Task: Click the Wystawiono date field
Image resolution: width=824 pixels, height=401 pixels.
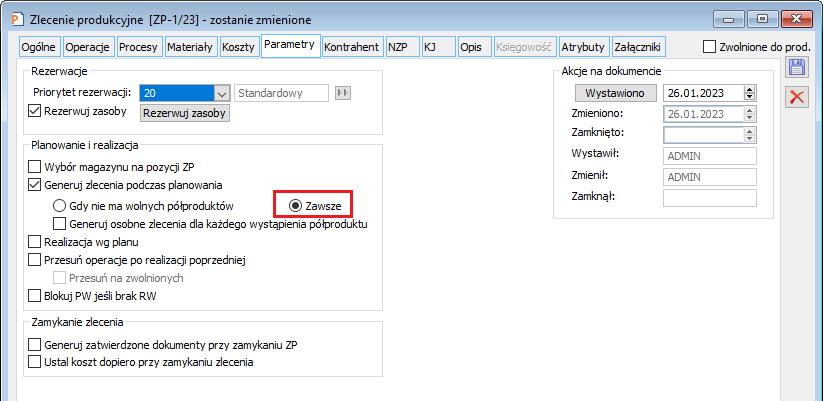Action: (x=704, y=93)
